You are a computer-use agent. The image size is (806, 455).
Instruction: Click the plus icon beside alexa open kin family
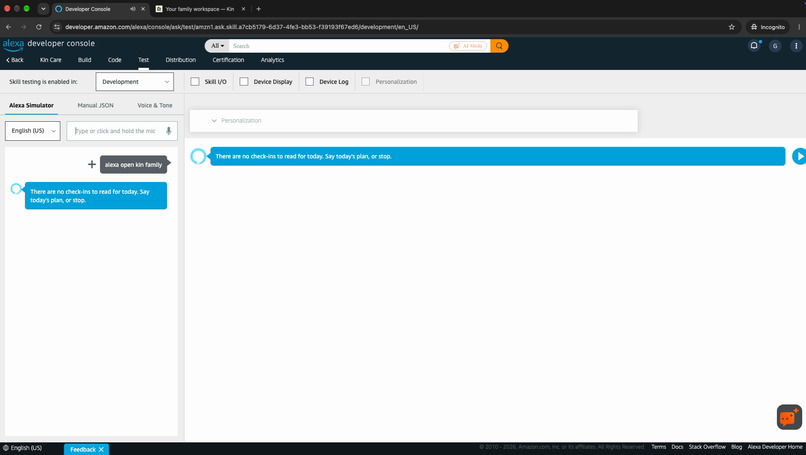point(91,165)
